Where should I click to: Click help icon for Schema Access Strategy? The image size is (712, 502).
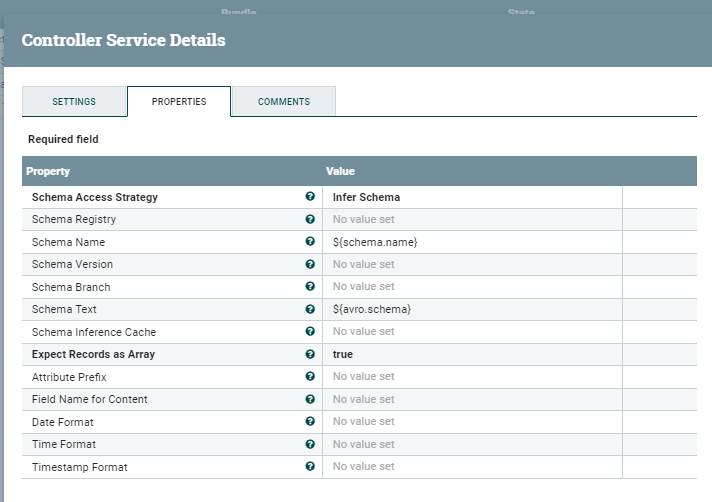click(x=310, y=197)
